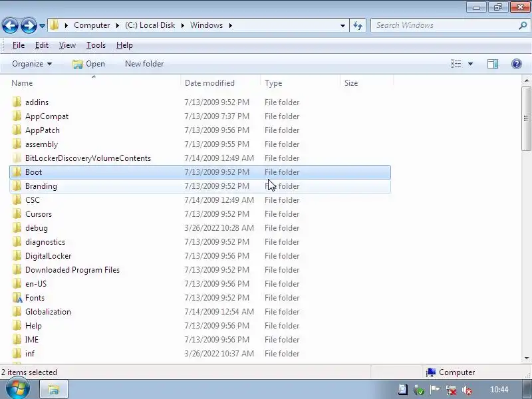Open the view options dropdown arrow

tap(470, 64)
